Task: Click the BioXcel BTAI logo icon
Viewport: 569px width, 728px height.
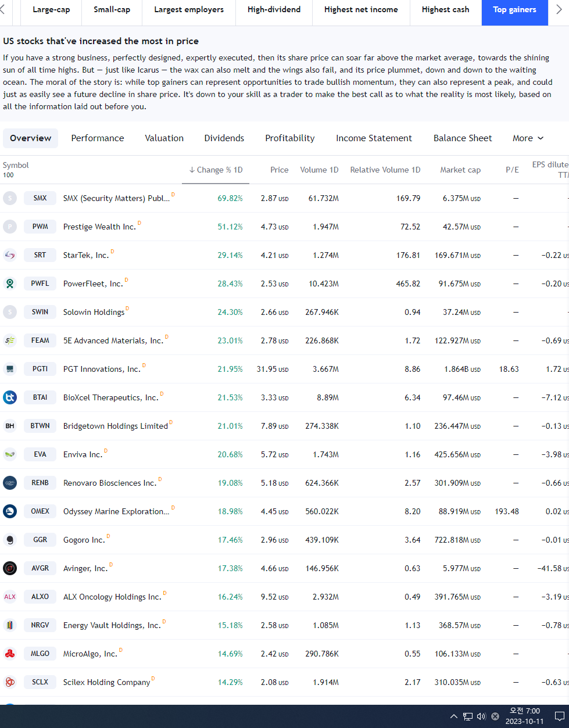Action: (10, 397)
